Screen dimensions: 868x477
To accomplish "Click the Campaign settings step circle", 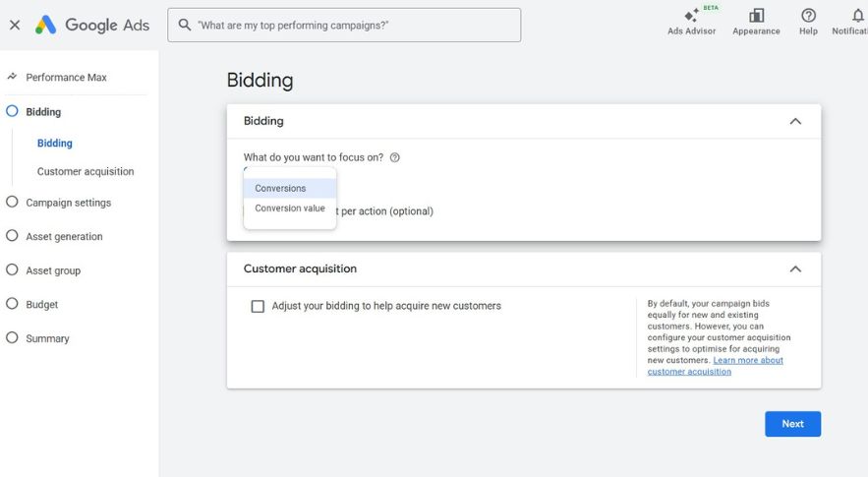I will pos(12,202).
